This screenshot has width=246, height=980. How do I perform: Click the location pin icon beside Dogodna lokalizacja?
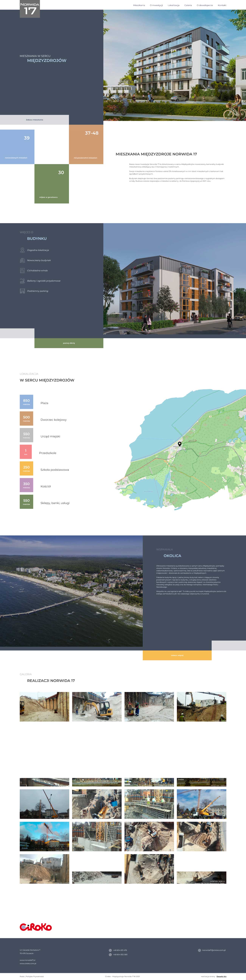pos(22,250)
